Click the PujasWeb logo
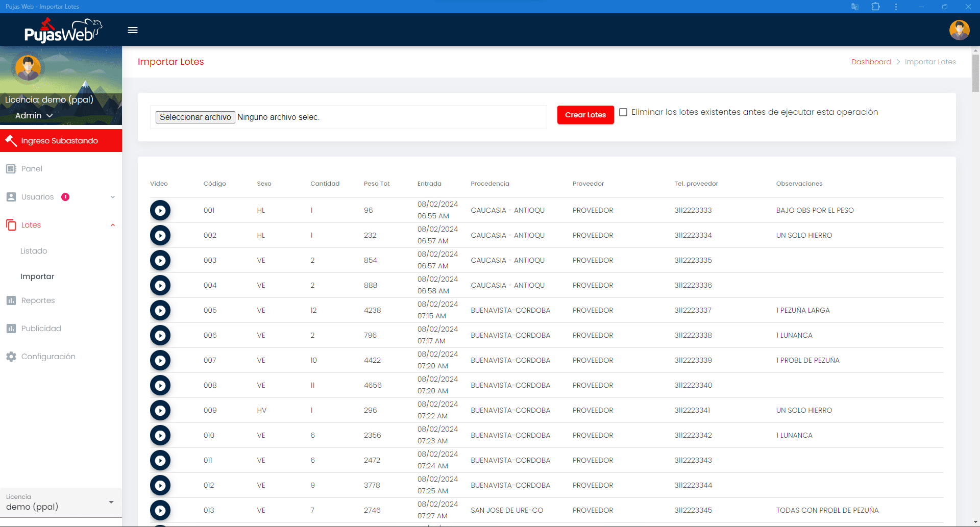 coord(63,31)
